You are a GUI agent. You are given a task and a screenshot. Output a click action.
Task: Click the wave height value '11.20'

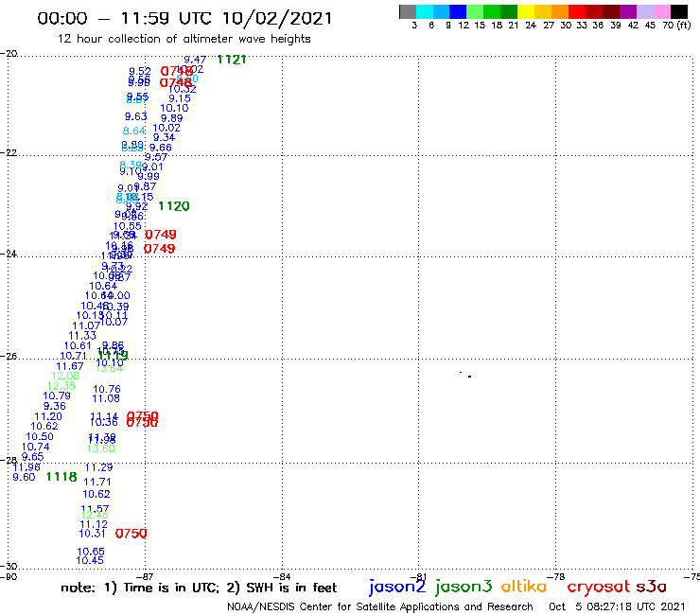[x=48, y=416]
